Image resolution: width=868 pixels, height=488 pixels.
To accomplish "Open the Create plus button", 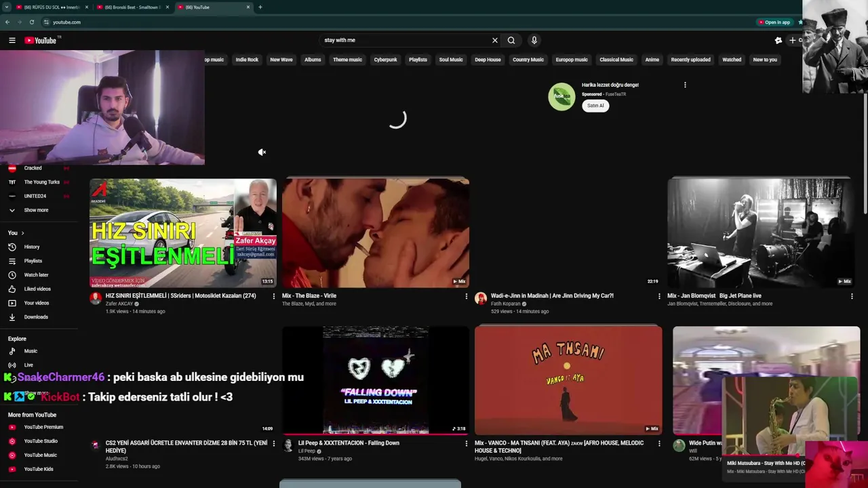I will [792, 40].
